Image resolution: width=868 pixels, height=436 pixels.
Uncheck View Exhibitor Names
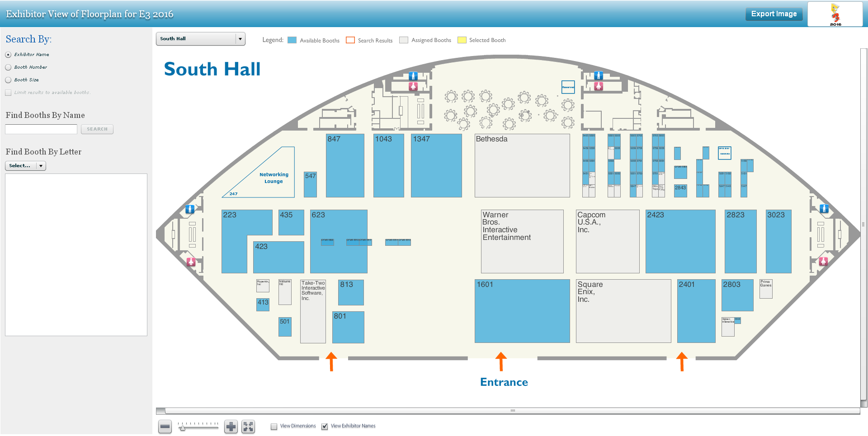(x=325, y=427)
